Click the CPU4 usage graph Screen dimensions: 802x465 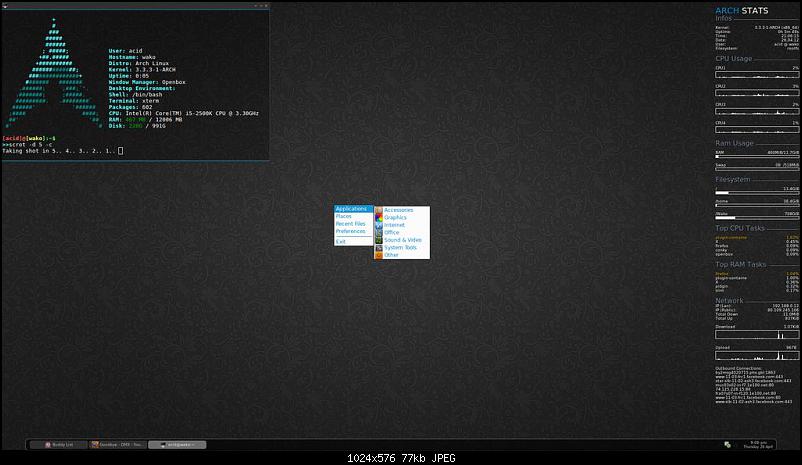[x=757, y=130]
